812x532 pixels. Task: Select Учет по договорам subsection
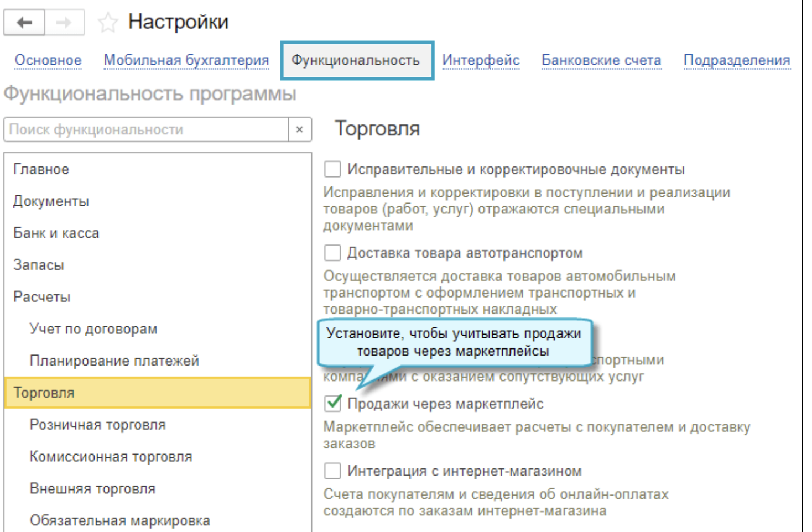pos(93,329)
